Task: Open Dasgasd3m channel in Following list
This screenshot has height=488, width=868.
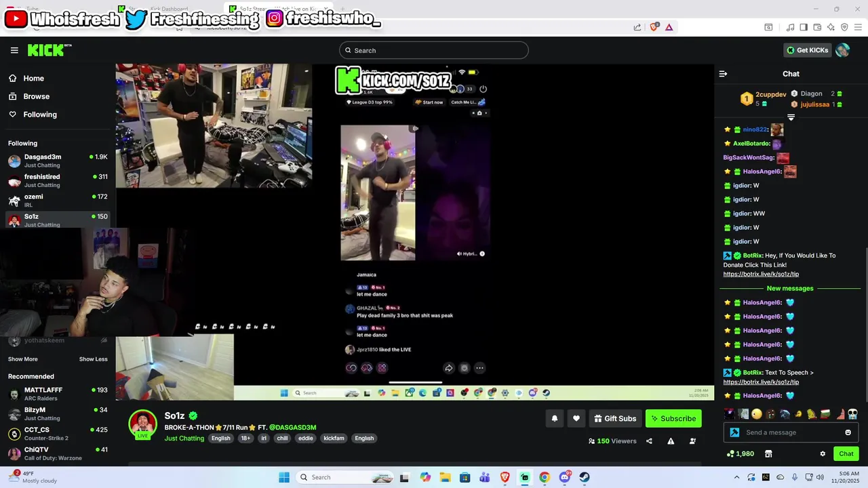Action: (58, 161)
